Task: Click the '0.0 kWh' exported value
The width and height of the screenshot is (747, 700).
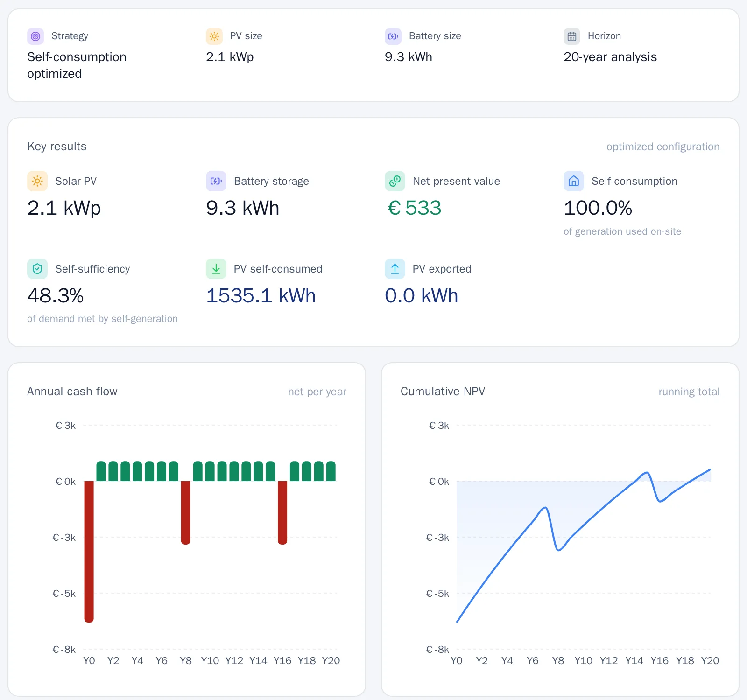Action: pyautogui.click(x=422, y=296)
